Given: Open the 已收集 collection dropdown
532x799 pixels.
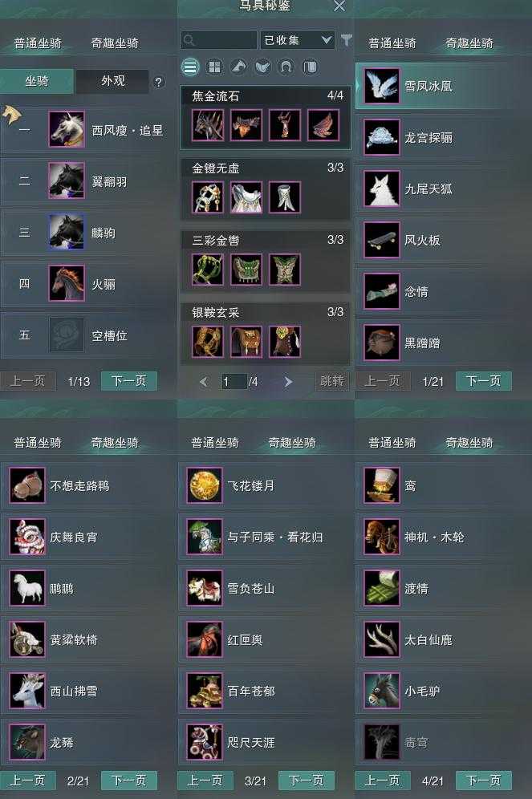Looking at the screenshot, I should [x=298, y=40].
